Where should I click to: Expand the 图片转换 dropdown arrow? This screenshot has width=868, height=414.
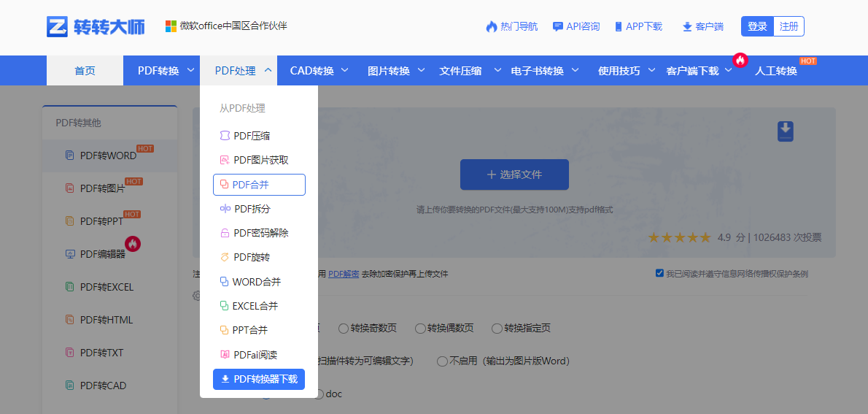point(421,70)
